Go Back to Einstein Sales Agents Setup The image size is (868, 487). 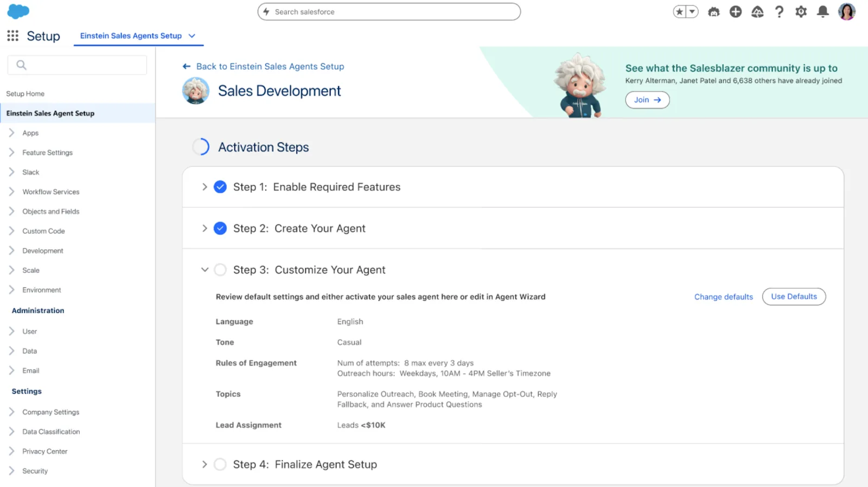click(270, 66)
